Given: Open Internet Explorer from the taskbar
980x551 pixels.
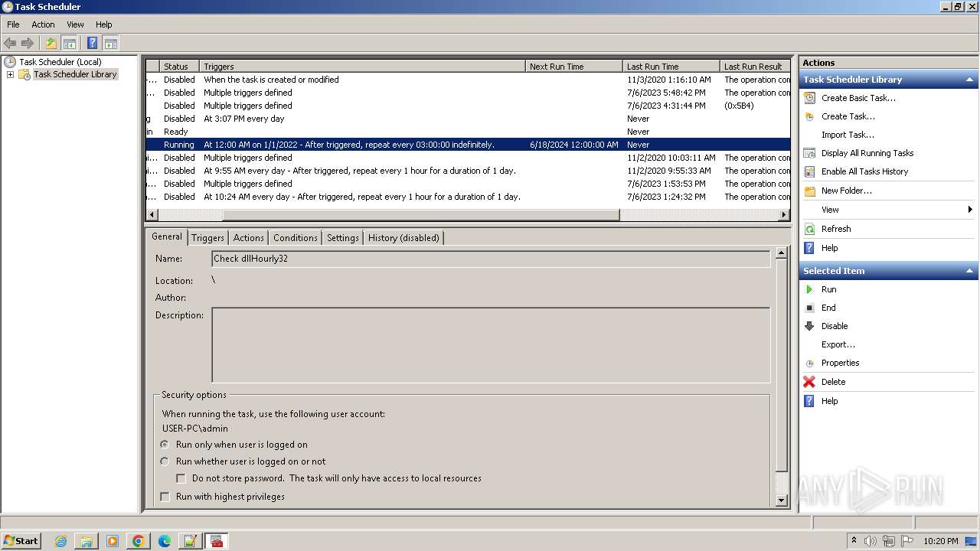Looking at the screenshot, I should 60,541.
